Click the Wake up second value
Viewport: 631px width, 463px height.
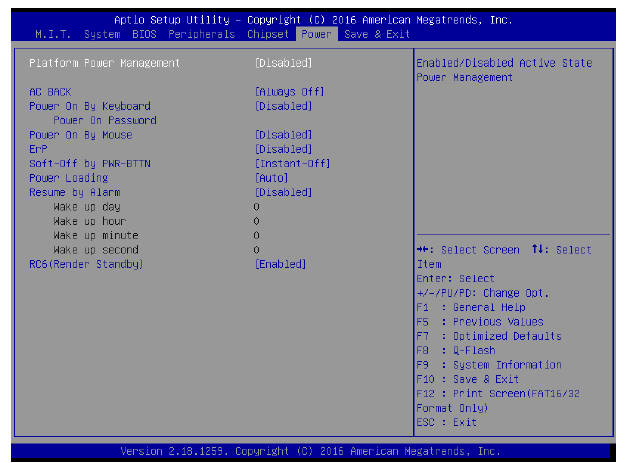[257, 250]
